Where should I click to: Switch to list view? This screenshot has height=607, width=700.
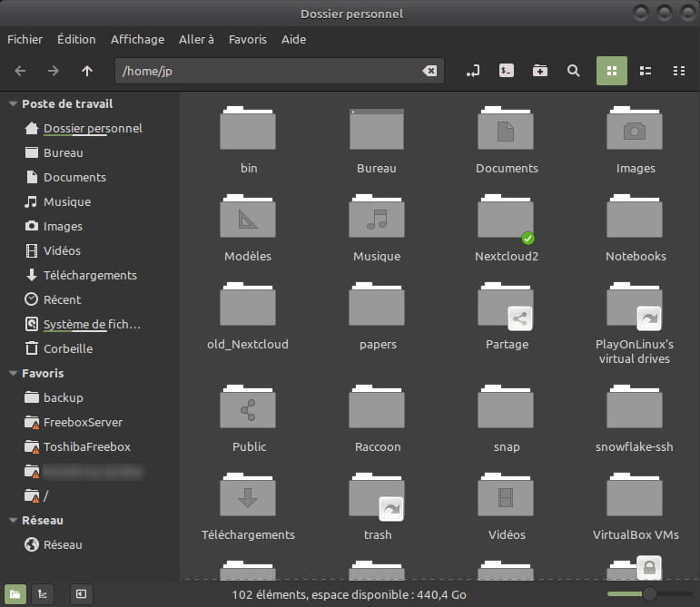(646, 71)
